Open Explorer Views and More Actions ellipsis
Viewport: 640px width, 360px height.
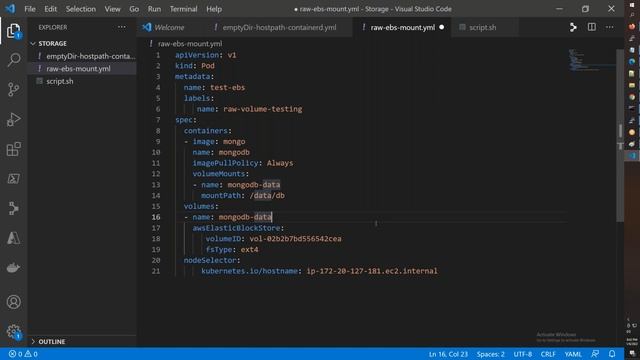(122, 27)
